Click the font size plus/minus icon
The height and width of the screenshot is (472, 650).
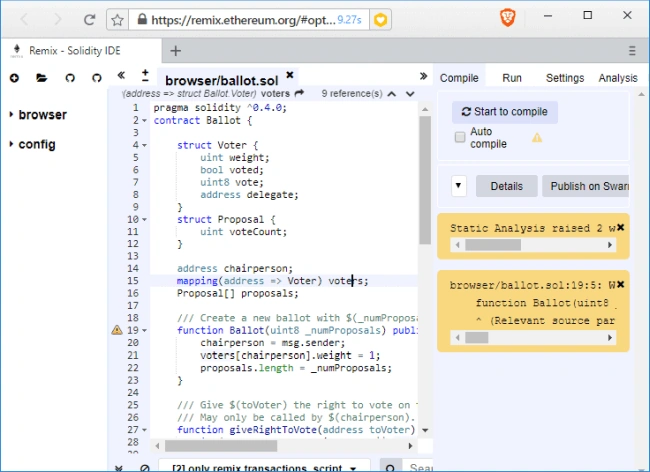point(145,75)
